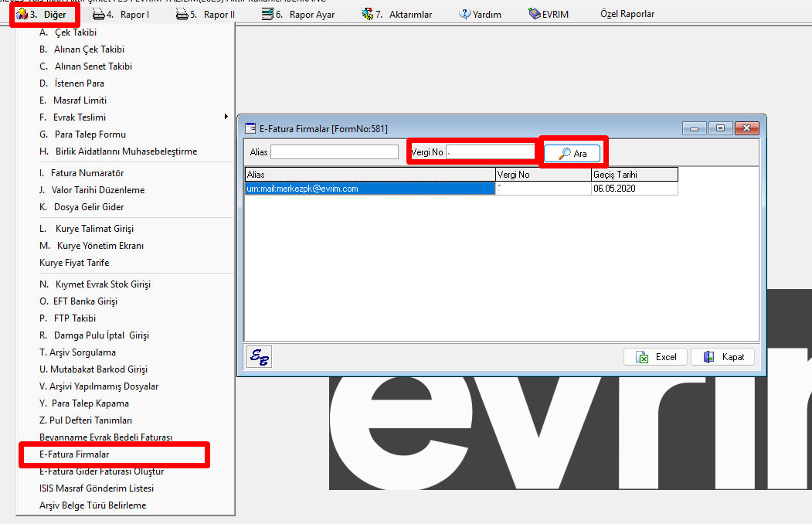Open the 5. Rapor II menu
This screenshot has height=524, width=812.
[205, 15]
